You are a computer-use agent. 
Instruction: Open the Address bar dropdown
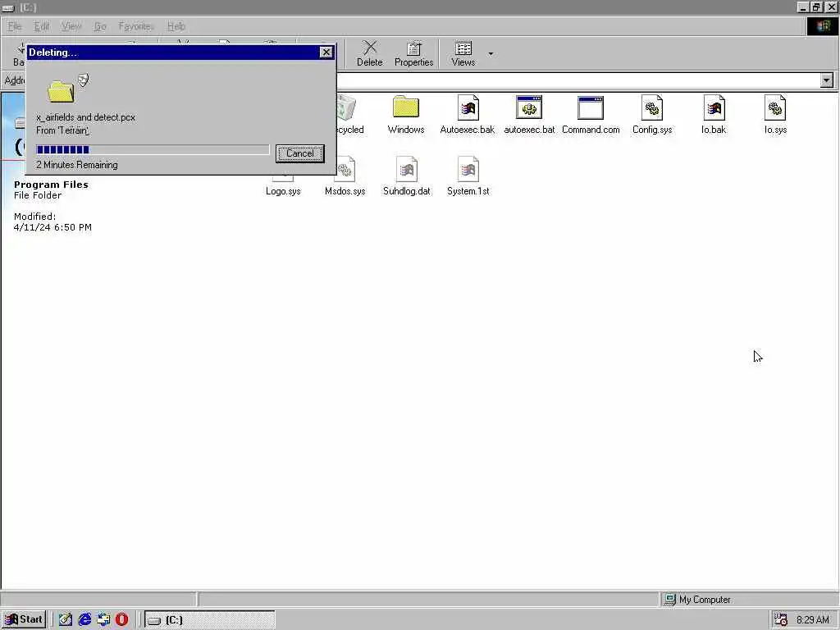click(x=827, y=80)
